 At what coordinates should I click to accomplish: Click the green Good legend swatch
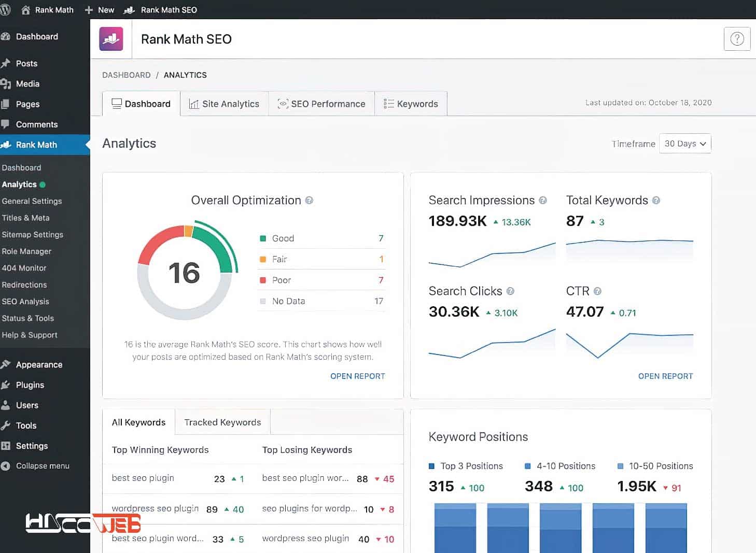tap(263, 238)
